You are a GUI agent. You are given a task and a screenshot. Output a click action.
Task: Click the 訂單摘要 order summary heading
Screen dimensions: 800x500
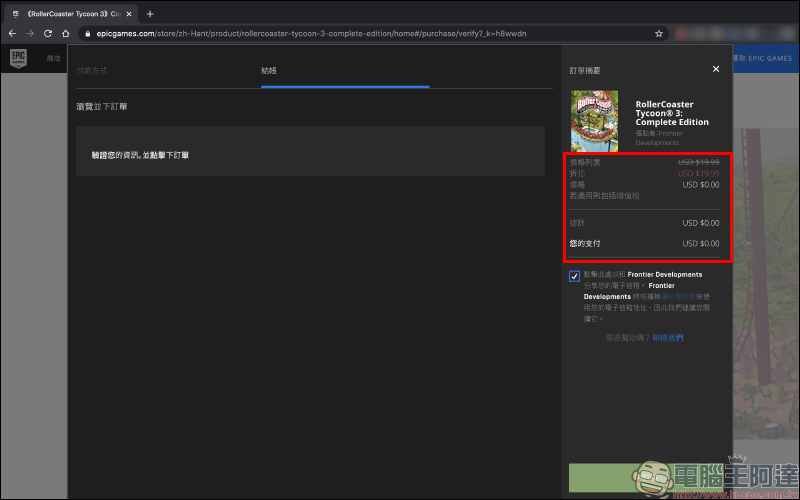pos(585,70)
